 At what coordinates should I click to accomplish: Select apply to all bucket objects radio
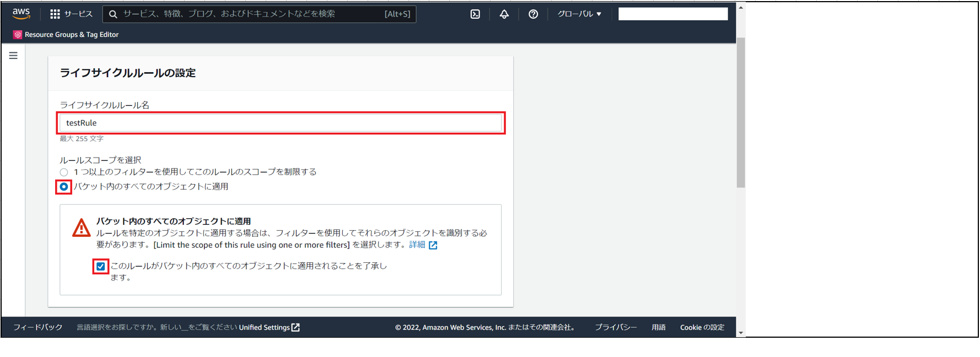(64, 187)
